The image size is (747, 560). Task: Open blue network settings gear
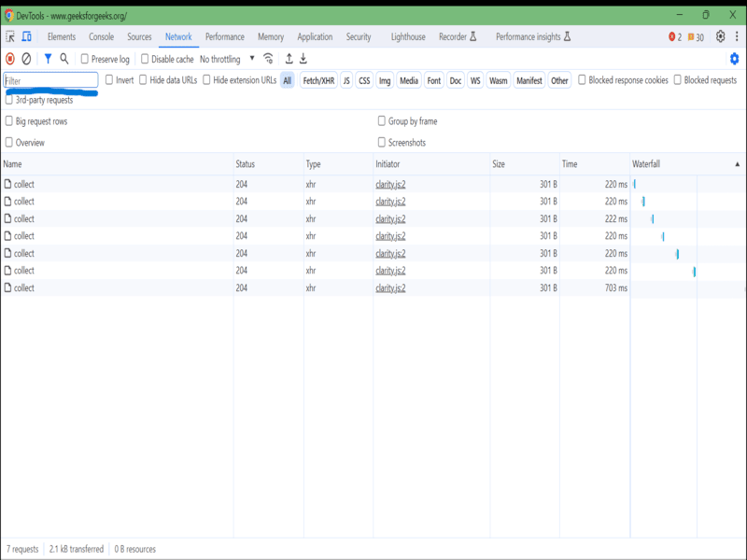[x=734, y=59]
